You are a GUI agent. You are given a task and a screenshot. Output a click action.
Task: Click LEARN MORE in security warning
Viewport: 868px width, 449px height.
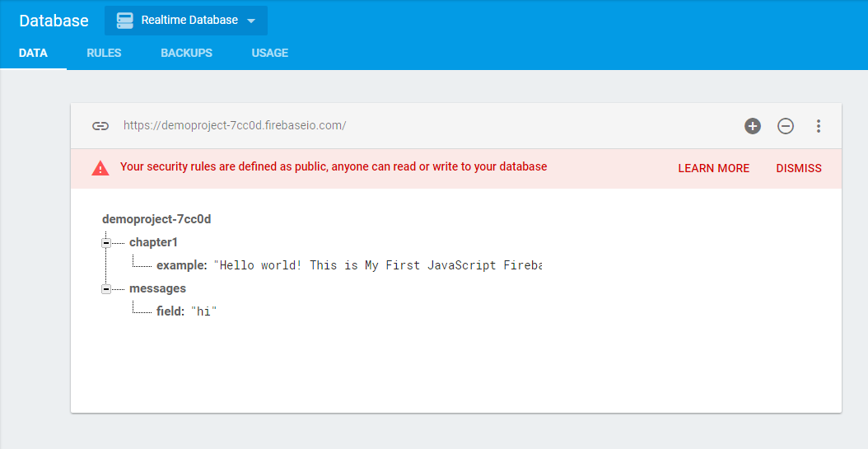tap(713, 168)
